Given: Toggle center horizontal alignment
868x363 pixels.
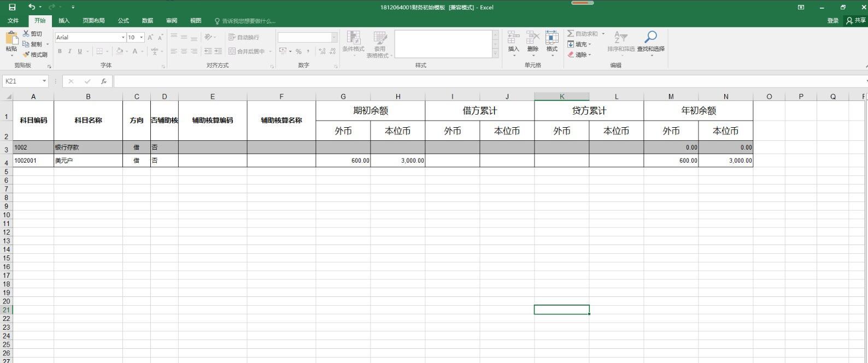Looking at the screenshot, I should tap(184, 51).
